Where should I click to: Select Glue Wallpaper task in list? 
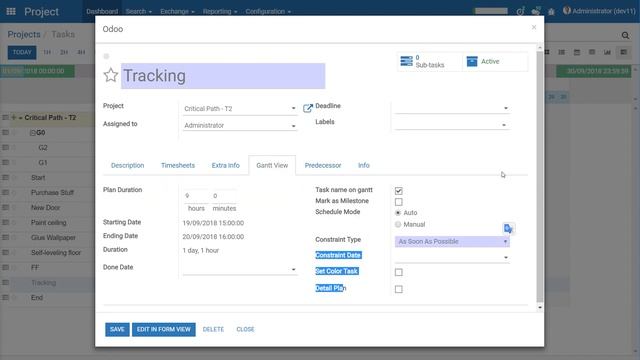pyautogui.click(x=53, y=238)
